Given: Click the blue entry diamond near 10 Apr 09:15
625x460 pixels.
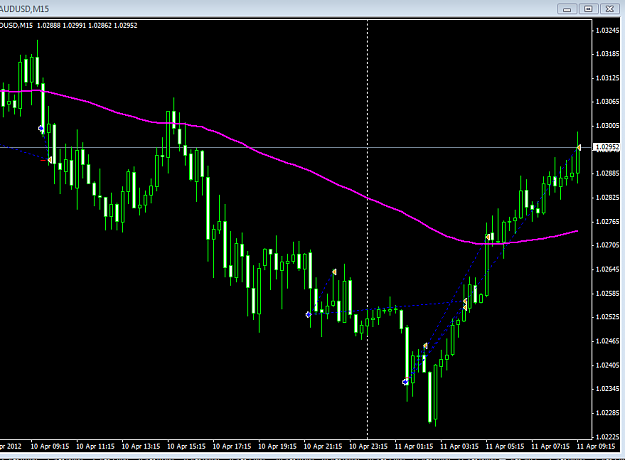Looking at the screenshot, I should [x=41, y=128].
